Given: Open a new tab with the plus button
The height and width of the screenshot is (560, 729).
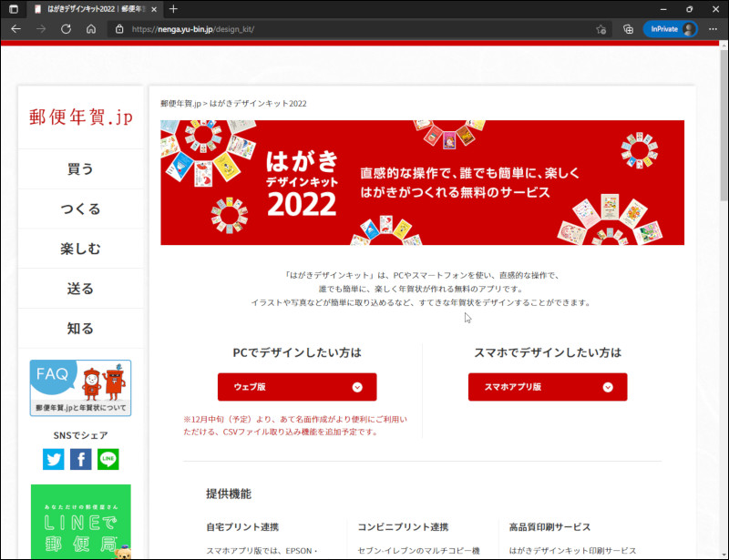Looking at the screenshot, I should [173, 8].
